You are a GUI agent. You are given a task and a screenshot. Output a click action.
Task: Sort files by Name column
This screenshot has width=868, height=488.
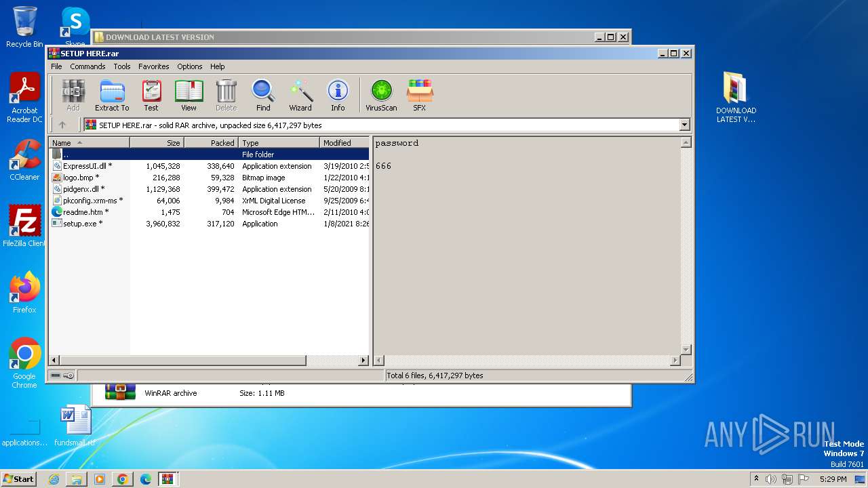(x=89, y=143)
